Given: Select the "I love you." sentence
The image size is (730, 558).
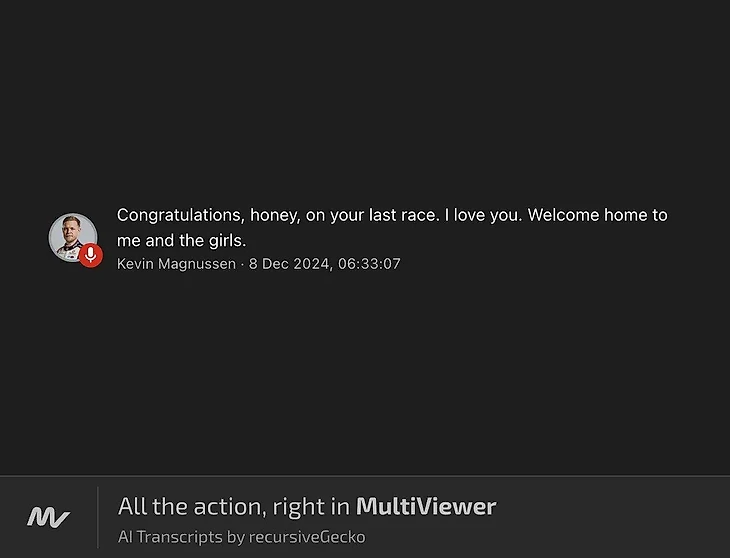Looking at the screenshot, I should pos(483,215).
